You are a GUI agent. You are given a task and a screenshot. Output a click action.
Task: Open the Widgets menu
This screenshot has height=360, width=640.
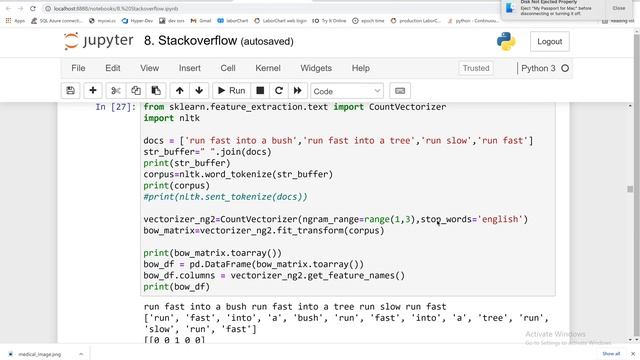tap(316, 68)
